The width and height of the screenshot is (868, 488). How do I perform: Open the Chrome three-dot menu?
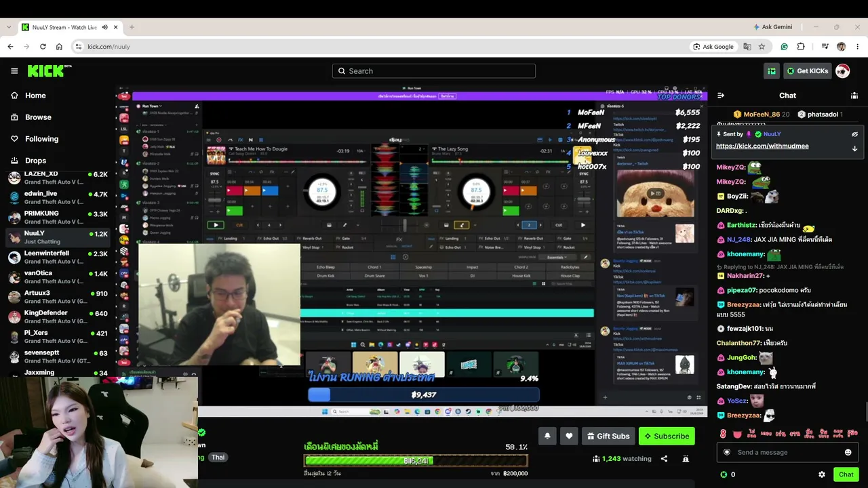click(x=857, y=47)
